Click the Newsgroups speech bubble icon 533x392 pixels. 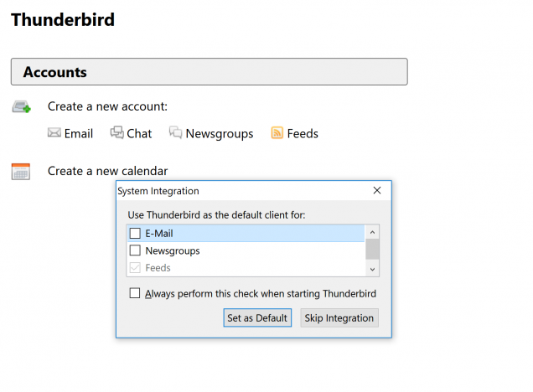click(x=176, y=132)
